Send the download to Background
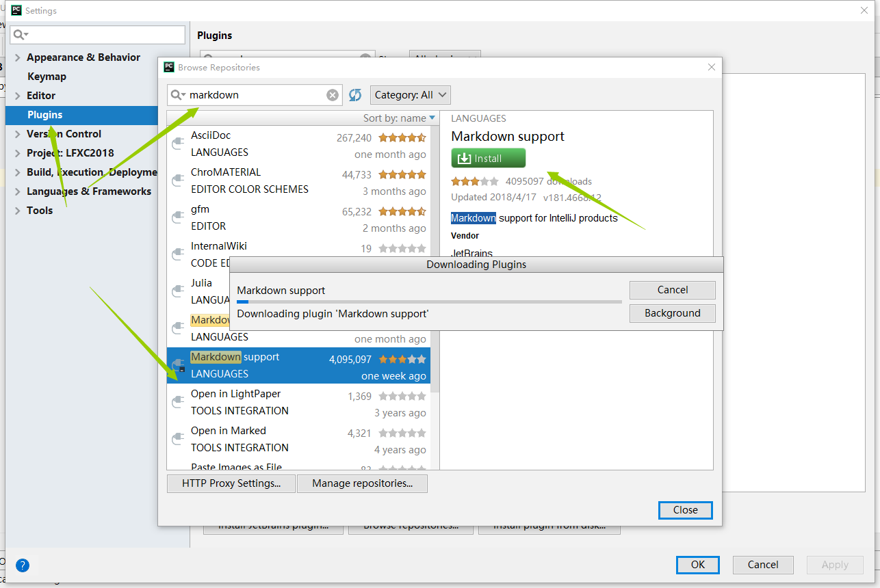 tap(673, 313)
